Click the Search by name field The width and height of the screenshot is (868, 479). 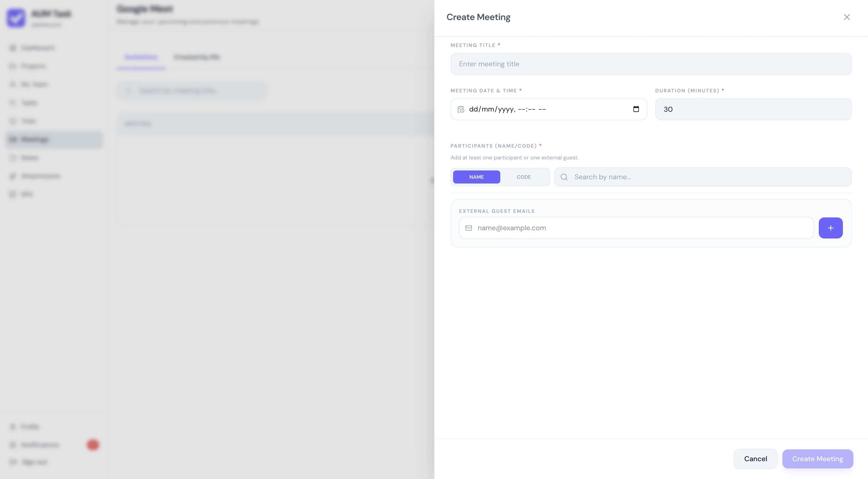pyautogui.click(x=703, y=177)
